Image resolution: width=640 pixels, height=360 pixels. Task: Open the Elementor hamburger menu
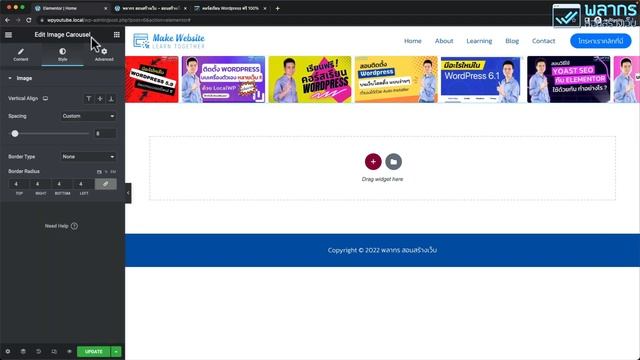pyautogui.click(x=8, y=35)
